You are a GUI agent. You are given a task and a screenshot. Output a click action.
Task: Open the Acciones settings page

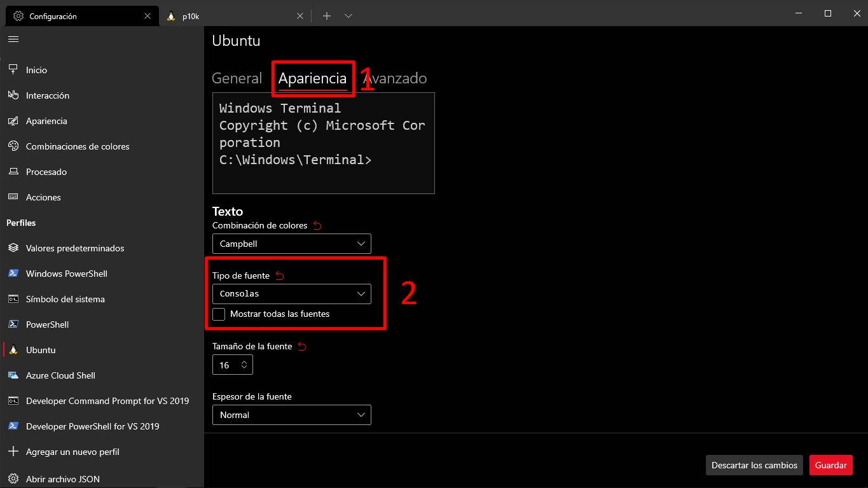click(102, 197)
